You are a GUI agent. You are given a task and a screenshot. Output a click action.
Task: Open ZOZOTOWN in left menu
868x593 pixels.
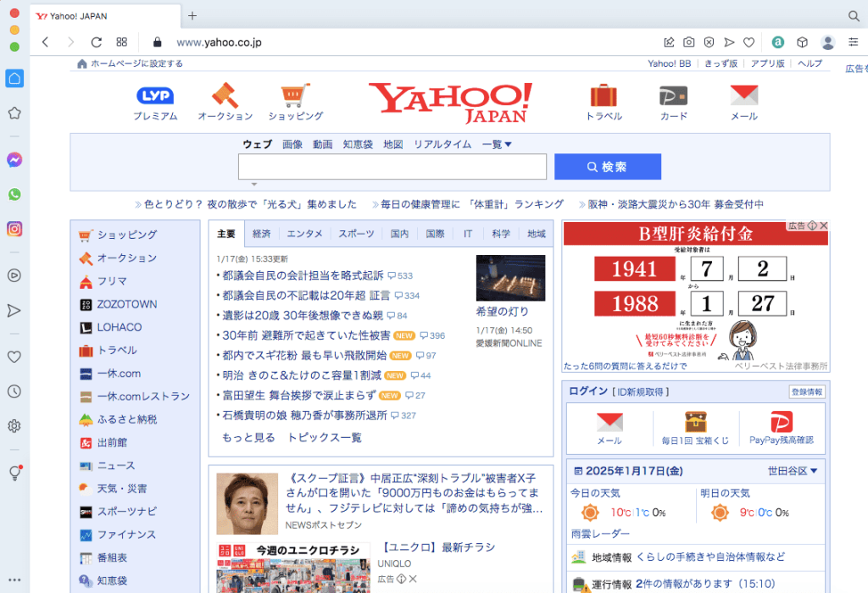[x=127, y=304]
